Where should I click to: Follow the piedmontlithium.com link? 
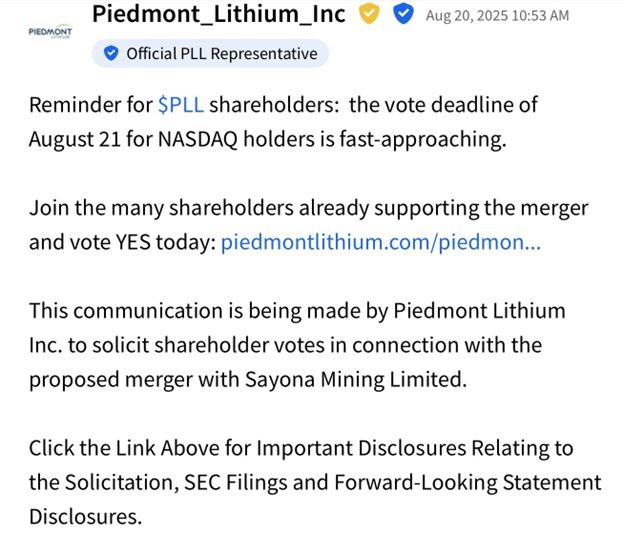click(x=380, y=242)
